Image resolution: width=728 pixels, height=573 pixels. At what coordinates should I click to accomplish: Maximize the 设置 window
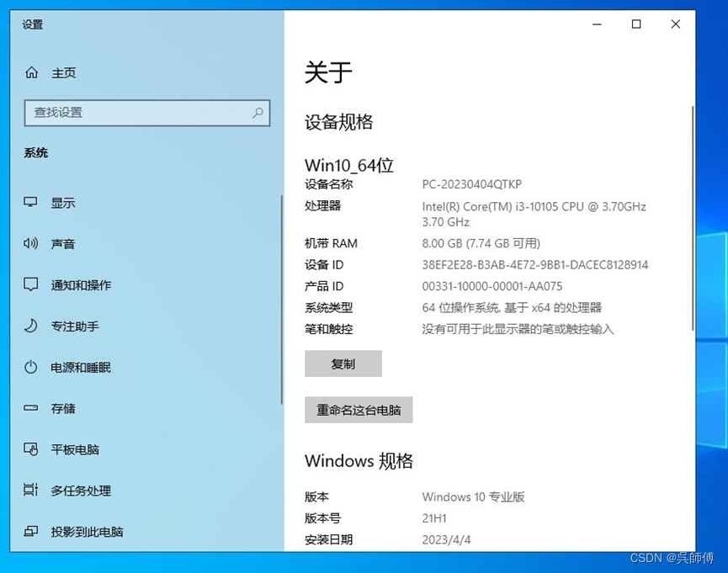coord(636,24)
